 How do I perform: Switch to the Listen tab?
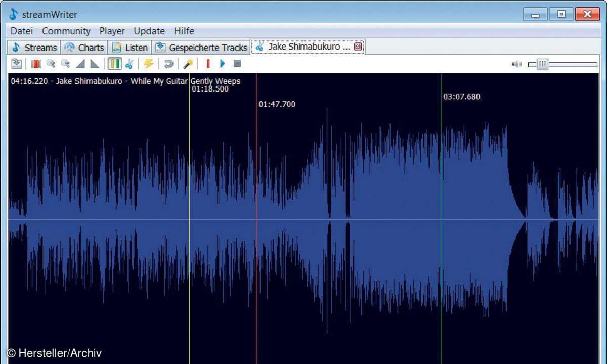[x=130, y=48]
